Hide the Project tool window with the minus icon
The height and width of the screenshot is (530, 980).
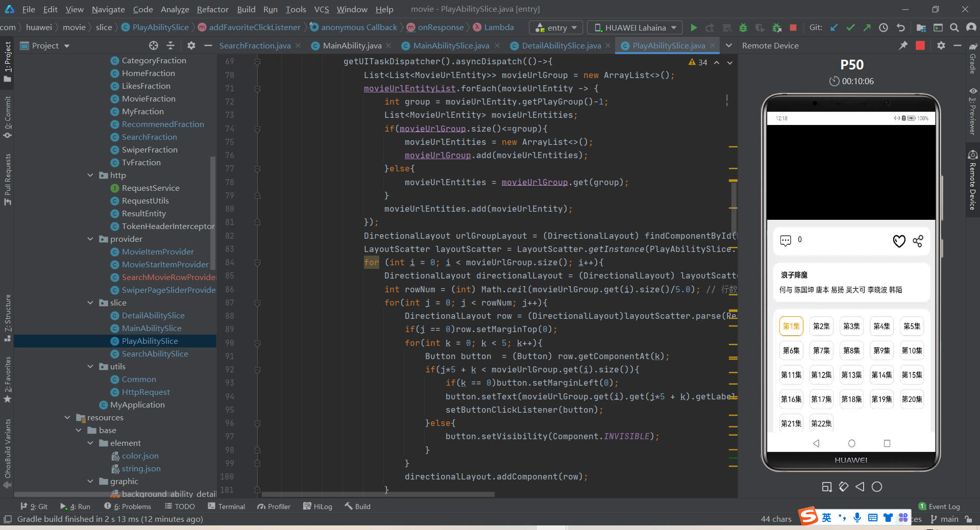coord(208,45)
